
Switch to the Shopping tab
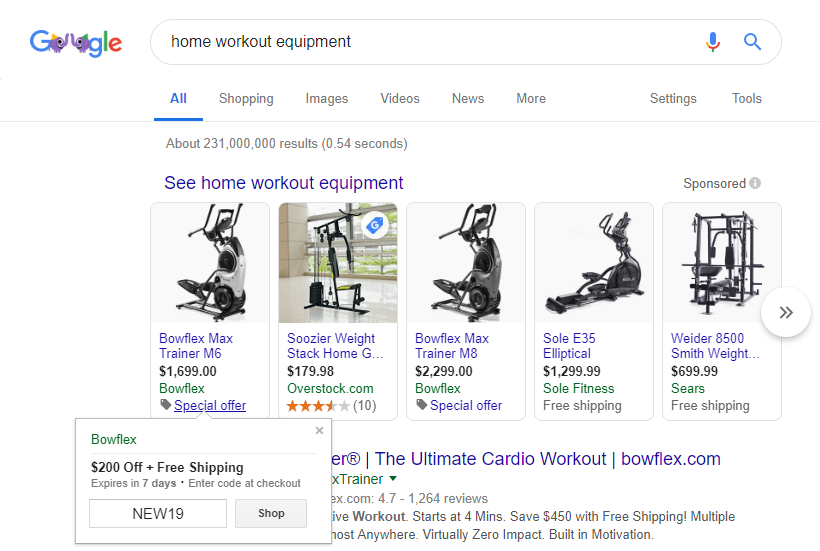pyautogui.click(x=246, y=98)
